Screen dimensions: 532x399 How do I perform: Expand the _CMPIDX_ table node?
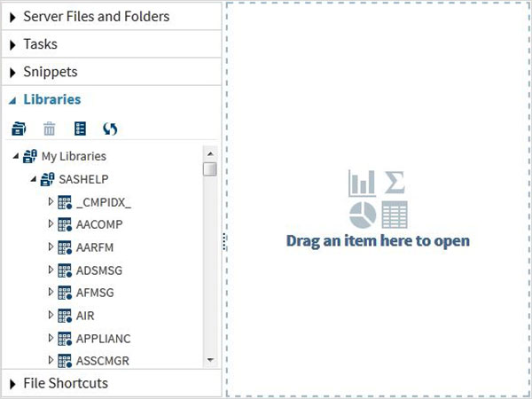coord(51,201)
